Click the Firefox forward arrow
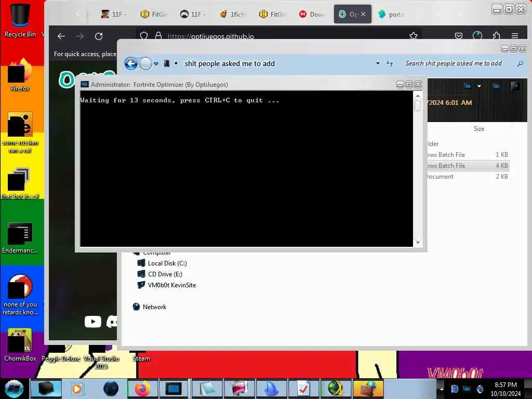This screenshot has width=532, height=399. point(79,36)
